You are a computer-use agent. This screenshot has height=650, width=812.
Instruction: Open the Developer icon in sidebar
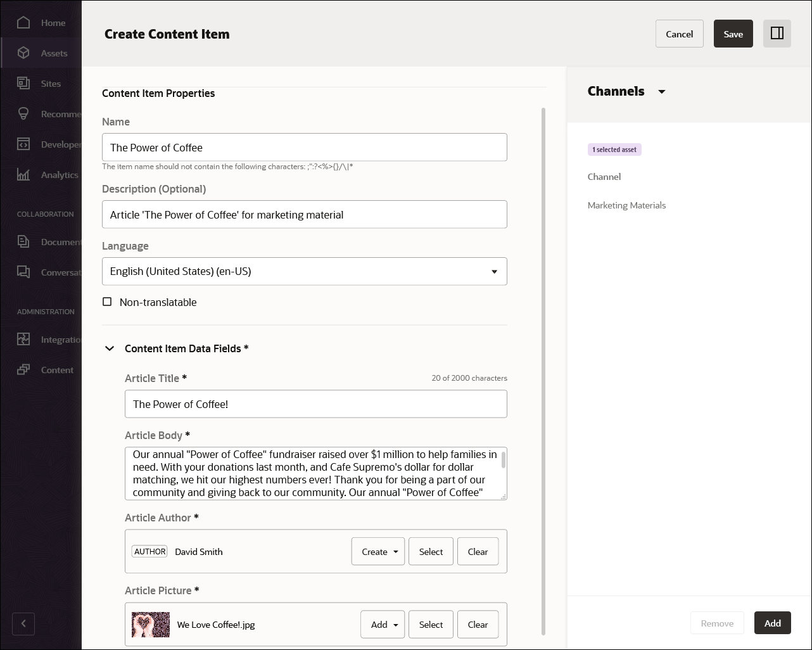point(23,144)
